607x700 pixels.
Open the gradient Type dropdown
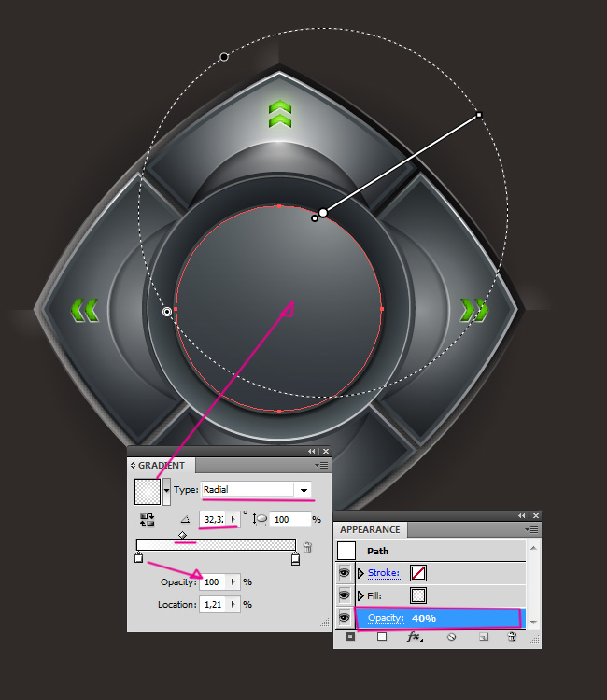click(303, 489)
